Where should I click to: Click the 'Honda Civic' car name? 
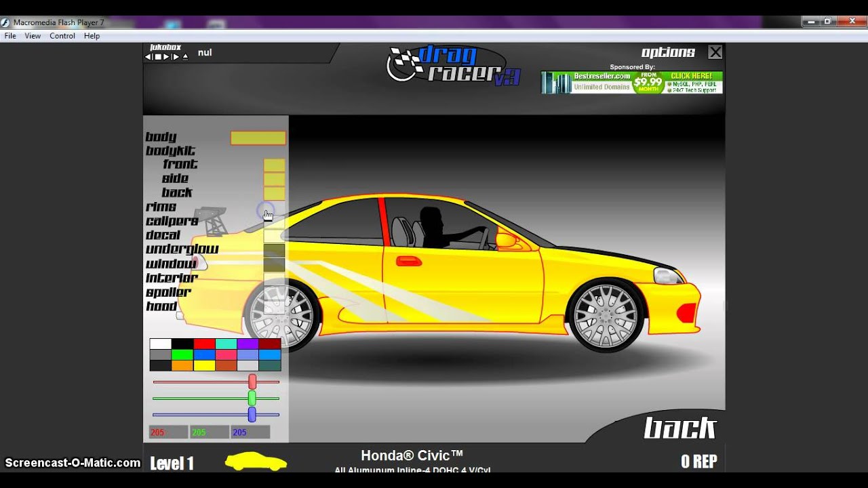point(412,455)
